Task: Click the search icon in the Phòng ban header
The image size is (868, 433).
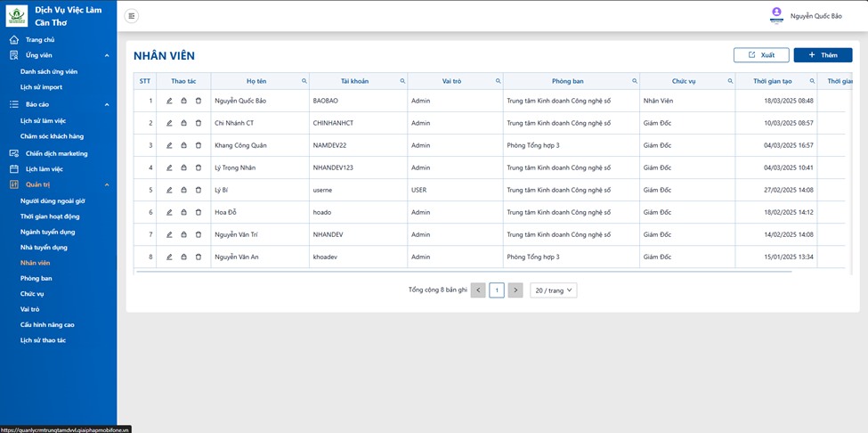Action: click(635, 81)
